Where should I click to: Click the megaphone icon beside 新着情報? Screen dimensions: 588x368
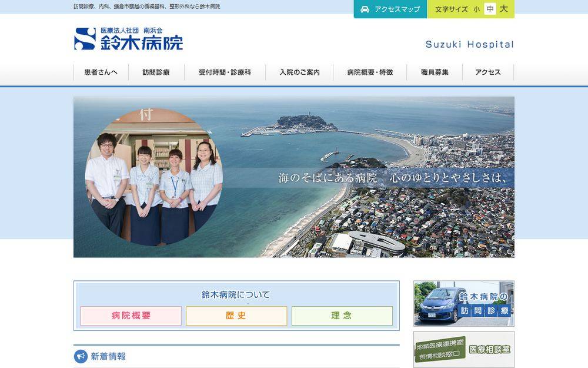pos(80,356)
